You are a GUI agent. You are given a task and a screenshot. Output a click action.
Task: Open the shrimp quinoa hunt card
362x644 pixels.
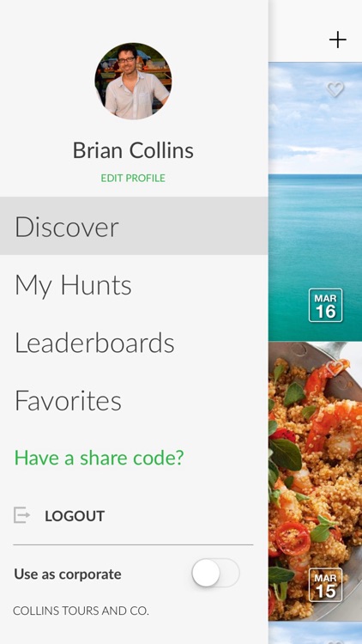[315, 481]
